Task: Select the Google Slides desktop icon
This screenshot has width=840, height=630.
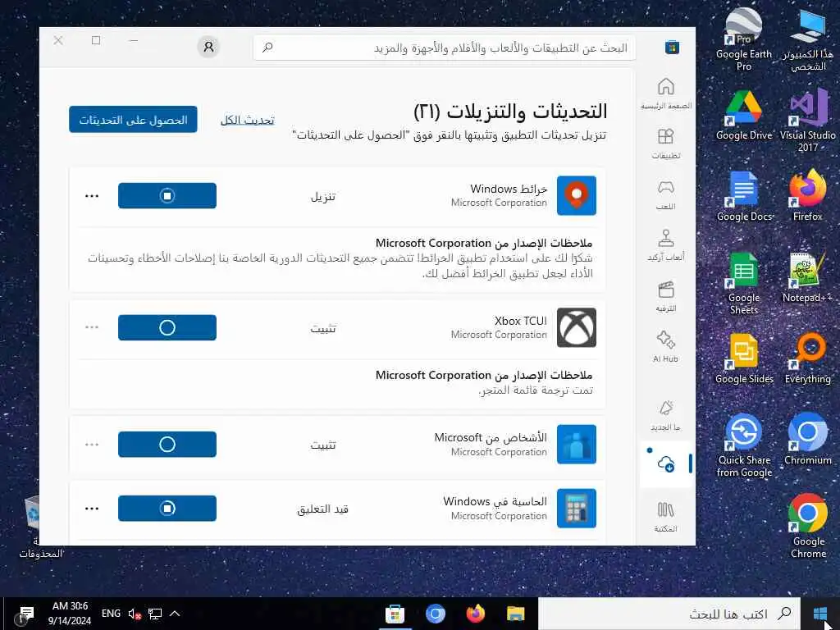Action: pos(743,359)
